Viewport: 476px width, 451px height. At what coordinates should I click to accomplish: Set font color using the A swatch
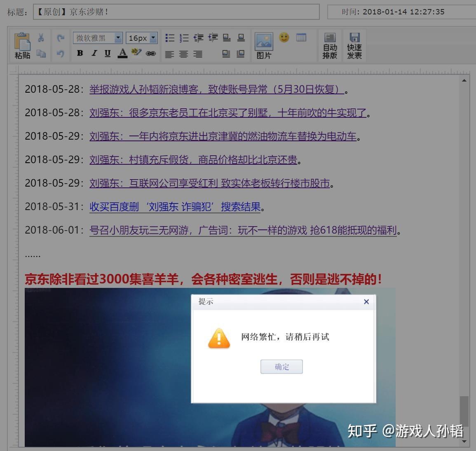123,54
